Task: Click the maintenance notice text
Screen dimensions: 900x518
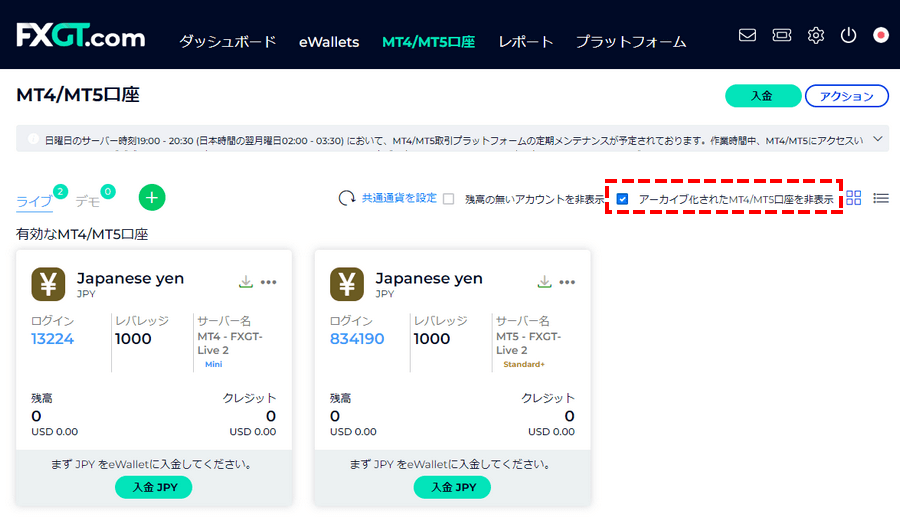Action: pyautogui.click(x=453, y=140)
